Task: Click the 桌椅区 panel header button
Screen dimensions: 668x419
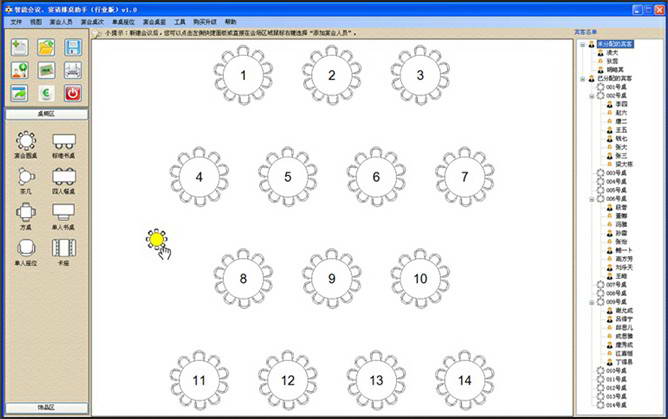Action: 45,115
